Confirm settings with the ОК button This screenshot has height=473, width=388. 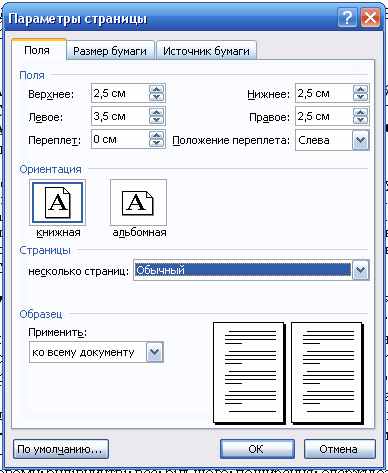257,449
